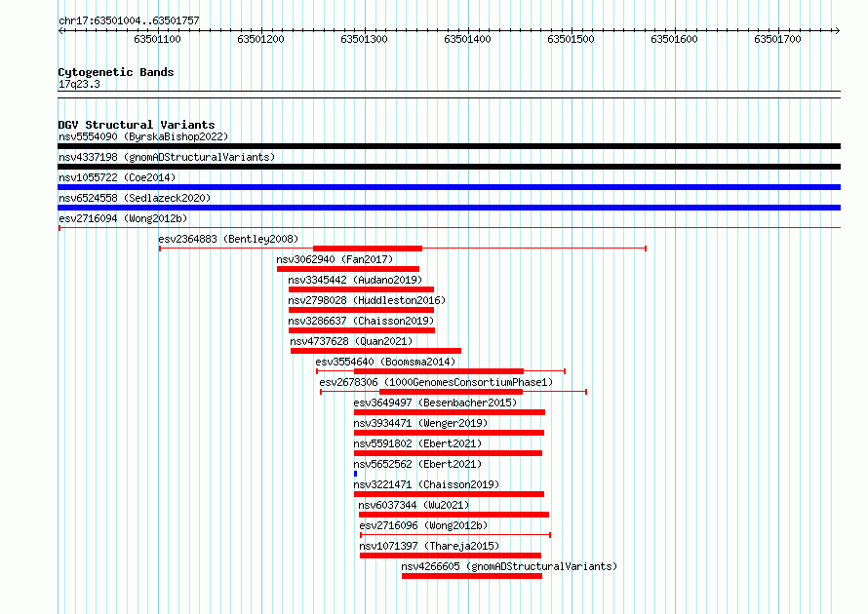Viewport: 868px width, 614px height.
Task: Select nsv3286637 (Chaisson2019) label
Action: [x=361, y=321]
